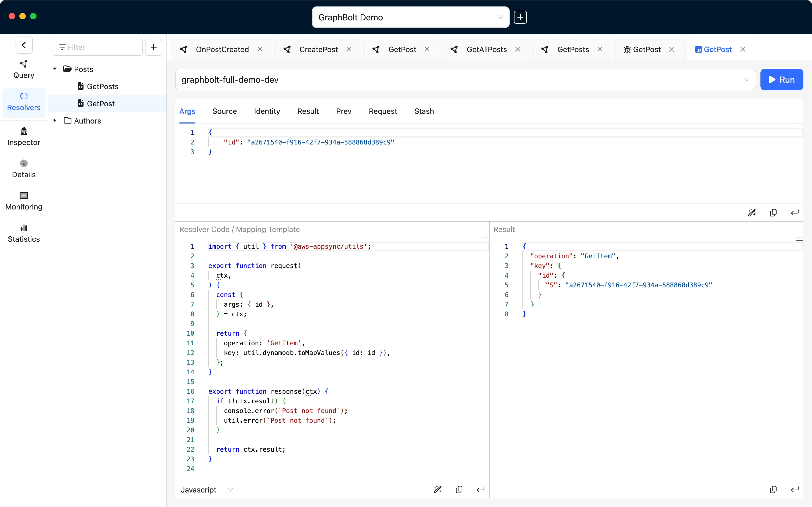Click GetPosts file icon in tree
Viewport: 812px width, 507px height.
81,86
